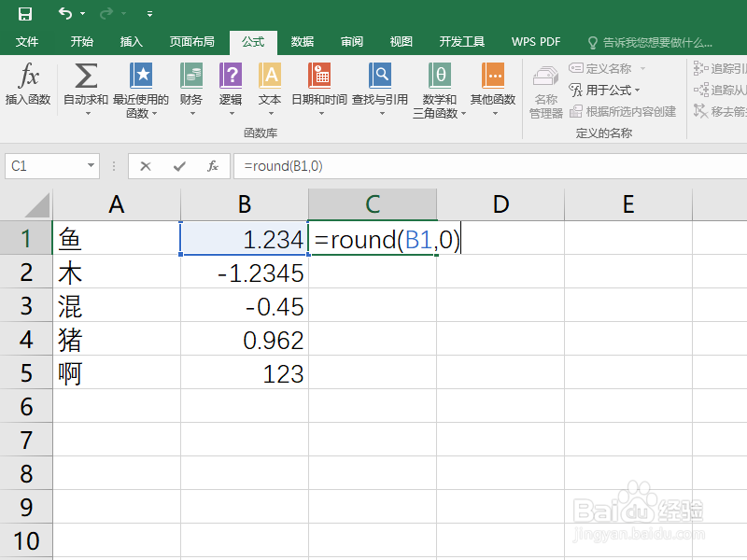
Task: Select the 数据 ribbon tab
Action: tap(303, 42)
